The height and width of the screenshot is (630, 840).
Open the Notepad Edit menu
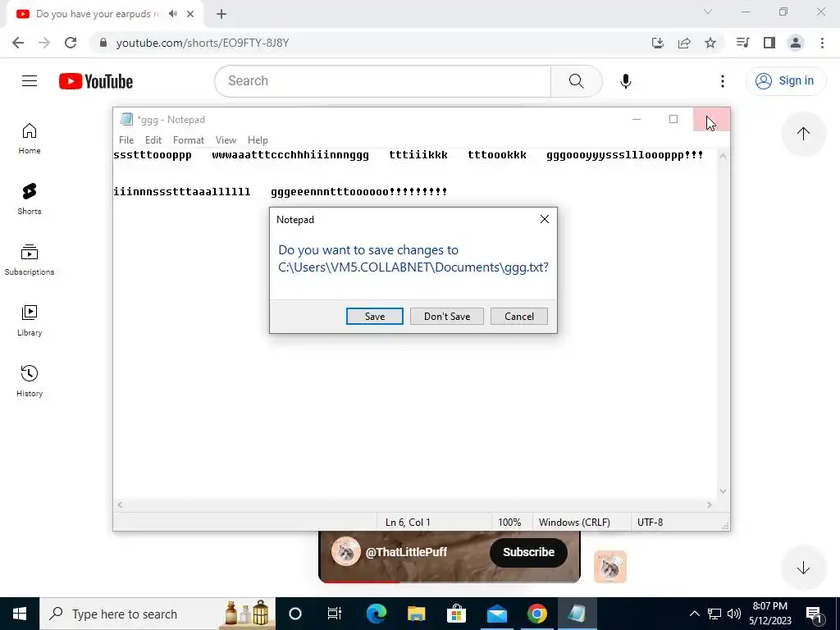[153, 139]
